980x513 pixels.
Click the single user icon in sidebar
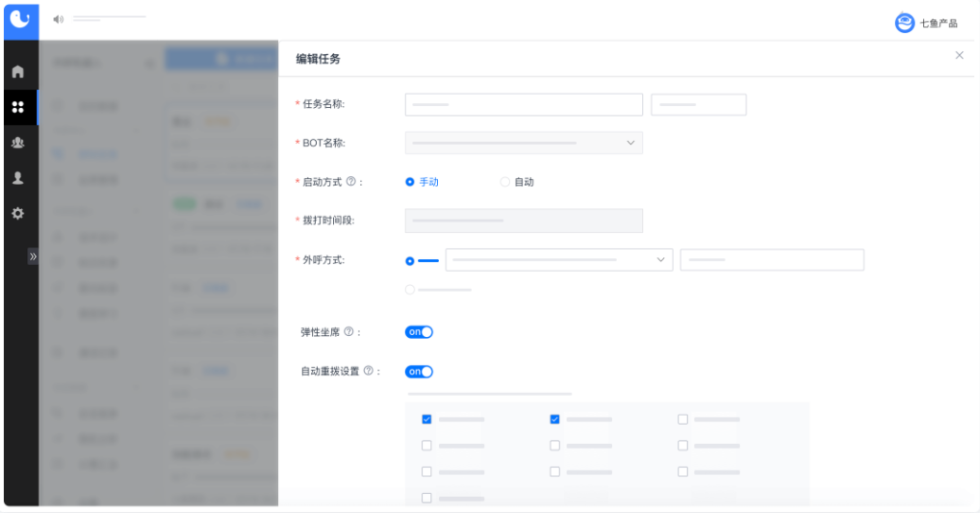pos(17,178)
